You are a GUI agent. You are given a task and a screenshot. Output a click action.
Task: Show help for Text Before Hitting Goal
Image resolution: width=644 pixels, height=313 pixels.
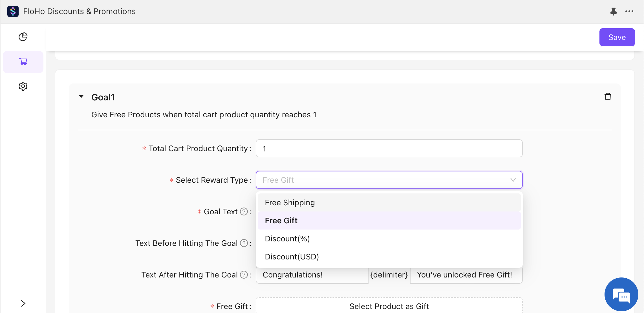click(244, 243)
